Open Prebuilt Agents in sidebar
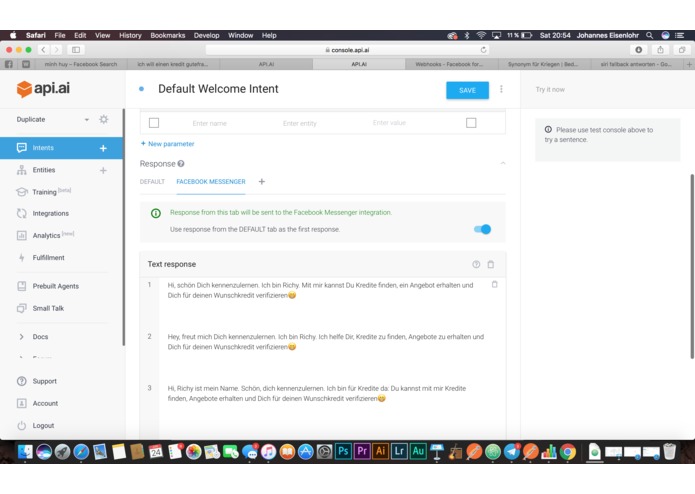The height and width of the screenshot is (494, 695). 55,286
